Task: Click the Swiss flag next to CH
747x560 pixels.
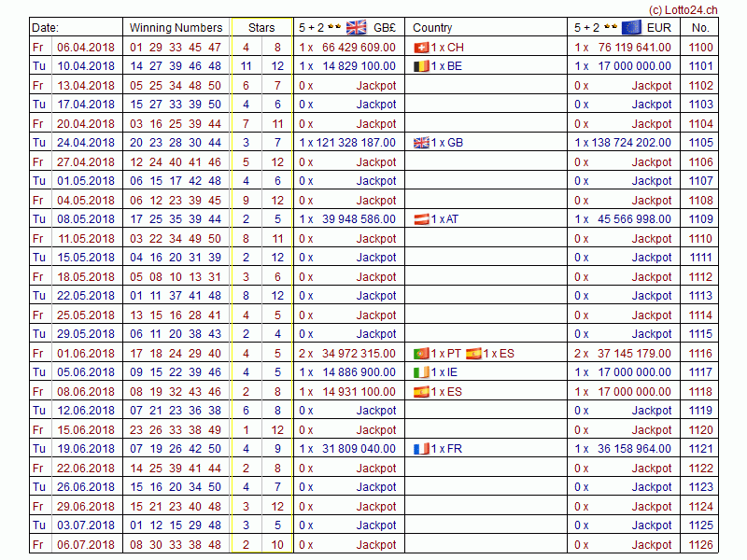Action: [x=421, y=47]
